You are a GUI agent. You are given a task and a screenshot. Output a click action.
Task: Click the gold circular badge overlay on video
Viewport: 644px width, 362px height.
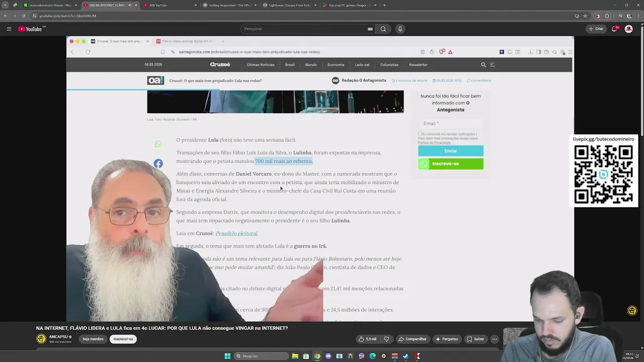tap(632, 311)
